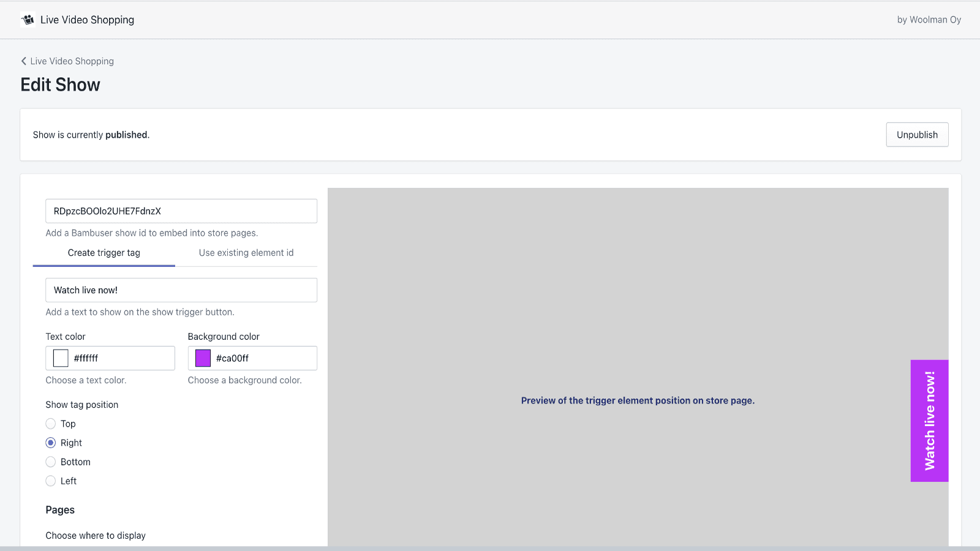The width and height of the screenshot is (980, 551).
Task: Select the Bottom tag position radio
Action: (51, 462)
